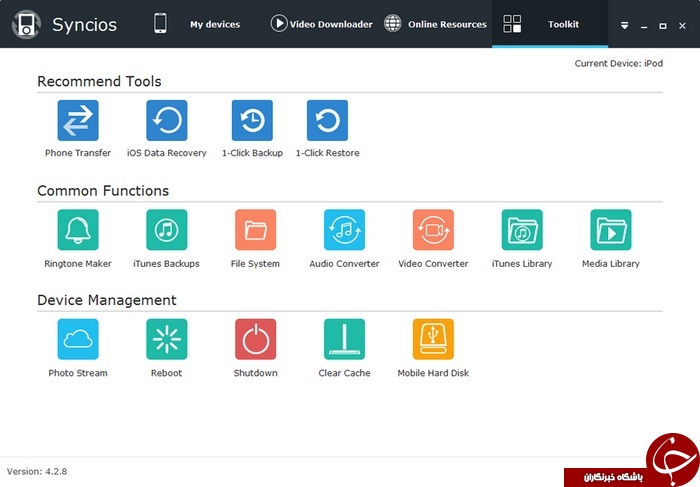Open the Mobile Hard Disk icon

[x=433, y=339]
